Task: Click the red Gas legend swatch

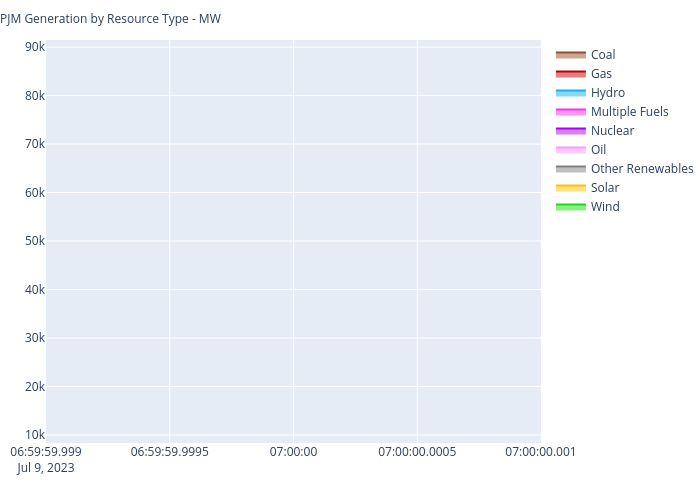Action: (x=570, y=74)
